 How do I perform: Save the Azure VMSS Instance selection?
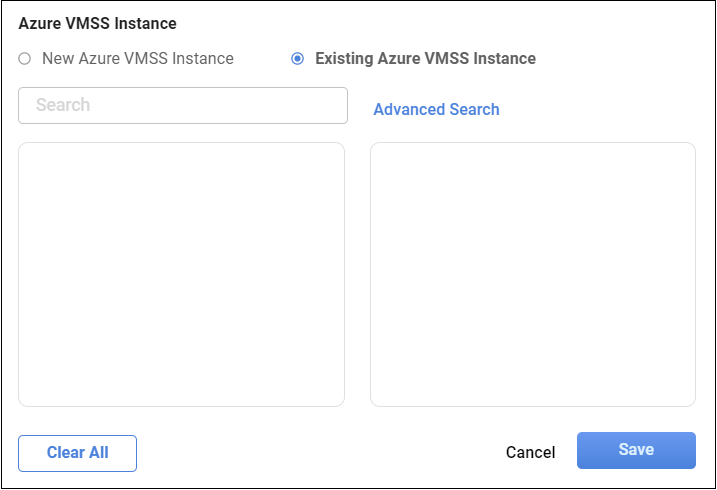coord(636,450)
